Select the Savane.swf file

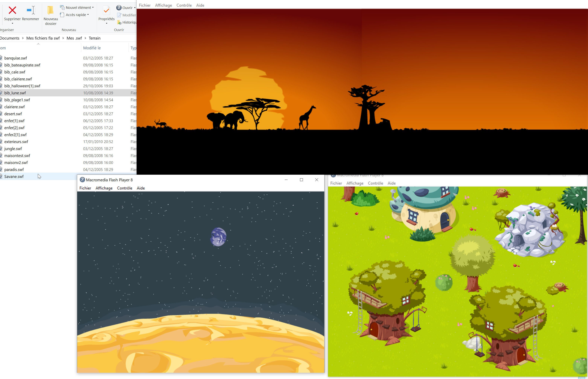coord(14,176)
